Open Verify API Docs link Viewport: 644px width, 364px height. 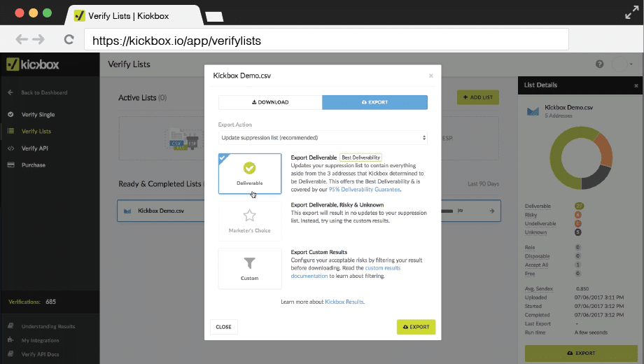point(41,354)
